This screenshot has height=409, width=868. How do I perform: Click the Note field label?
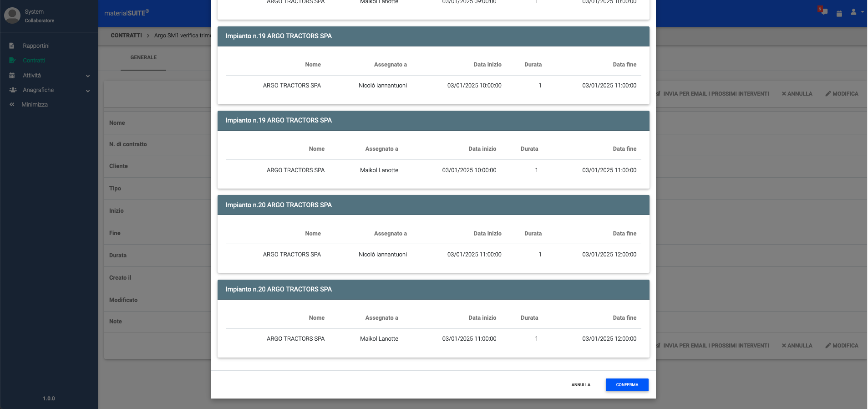pos(115,321)
